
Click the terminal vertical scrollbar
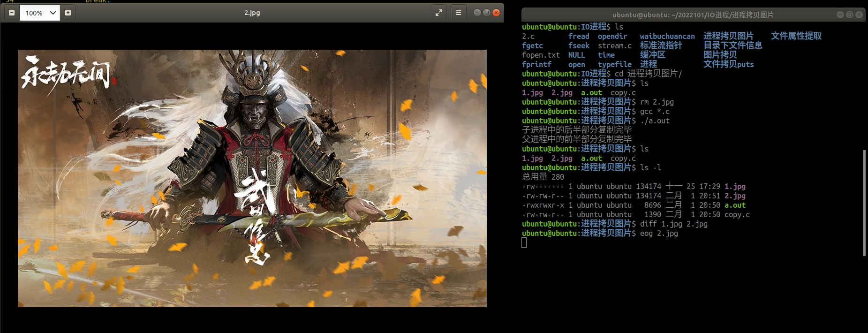coord(864,203)
